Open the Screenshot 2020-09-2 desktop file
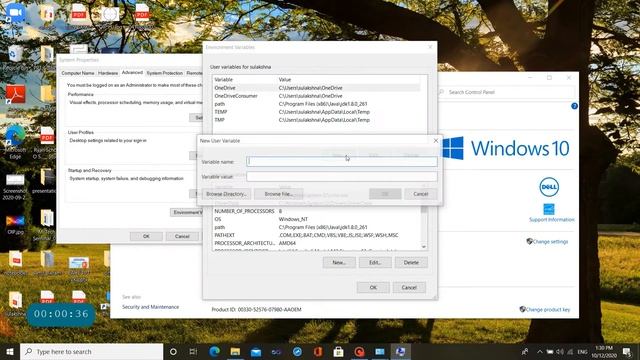 15,187
